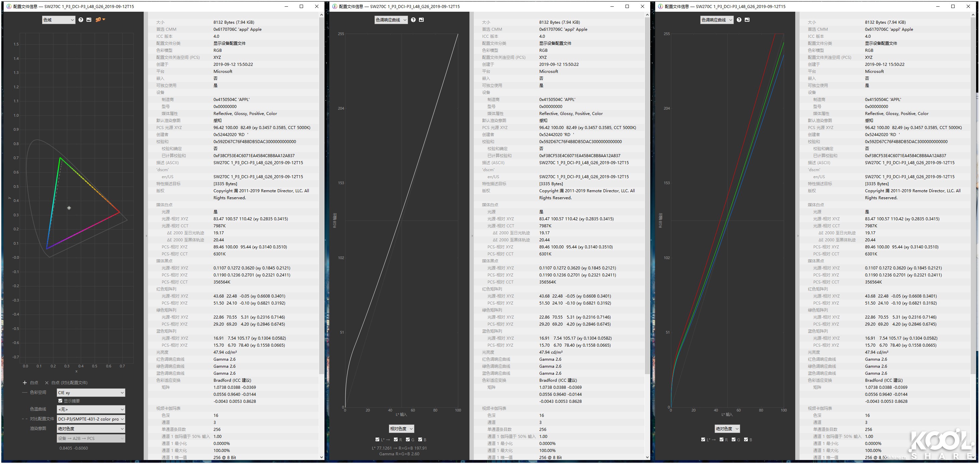Click save-image icon in rightmost window toolbar
The width and height of the screenshot is (980, 464).
pyautogui.click(x=747, y=20)
